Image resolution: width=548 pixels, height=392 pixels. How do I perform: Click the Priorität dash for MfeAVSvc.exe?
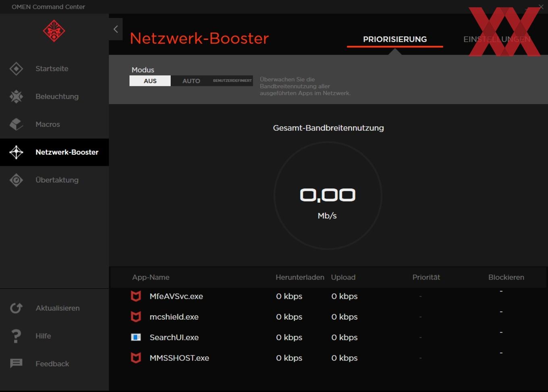tap(420, 296)
